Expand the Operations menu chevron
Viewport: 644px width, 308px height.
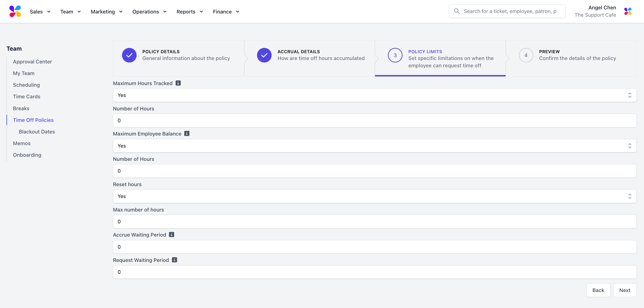click(x=165, y=11)
